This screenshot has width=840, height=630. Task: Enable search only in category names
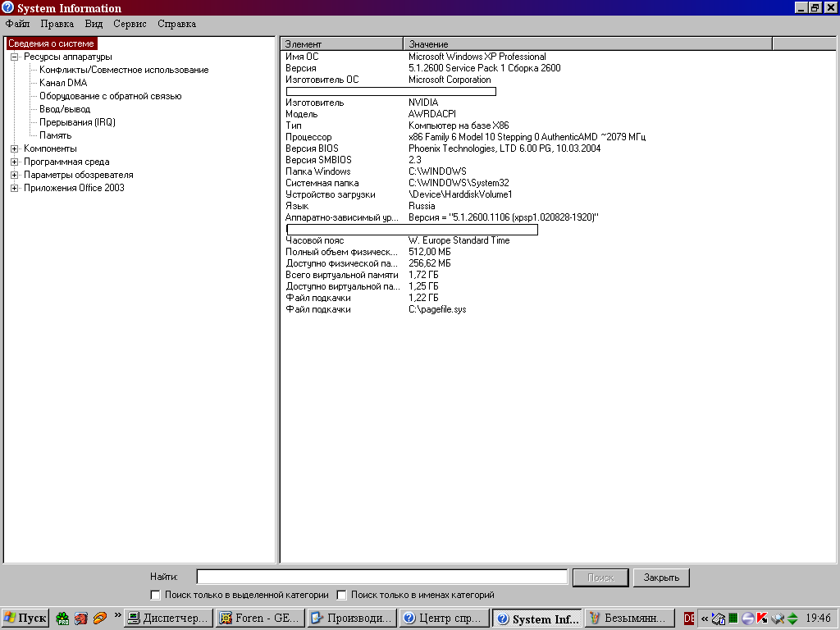coord(342,595)
